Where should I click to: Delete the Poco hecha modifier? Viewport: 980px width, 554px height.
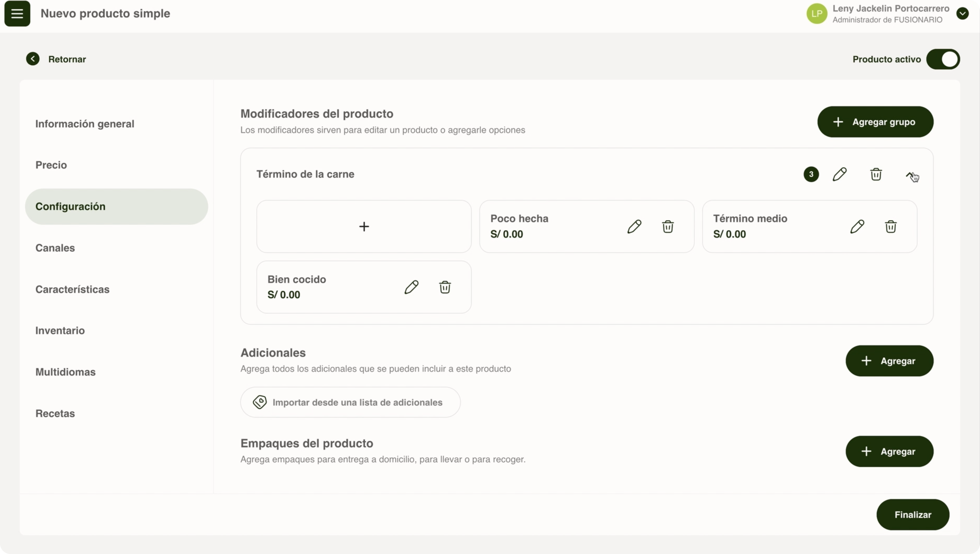click(668, 226)
